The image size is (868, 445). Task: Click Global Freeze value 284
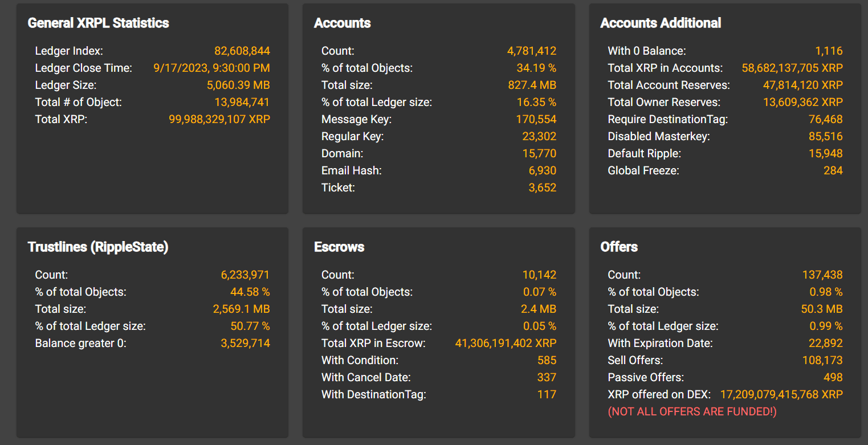(833, 170)
